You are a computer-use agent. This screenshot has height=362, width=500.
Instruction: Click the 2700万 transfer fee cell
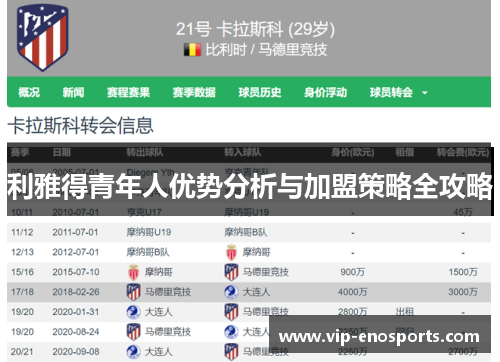tap(463, 352)
